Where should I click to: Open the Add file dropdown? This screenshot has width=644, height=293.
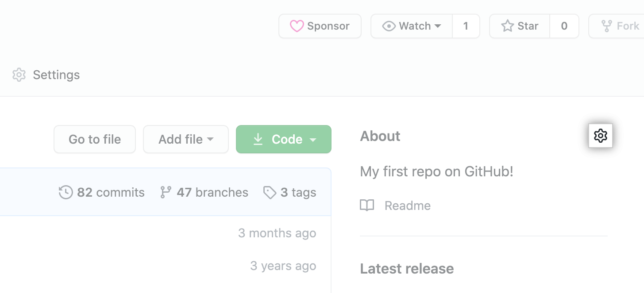pos(185,139)
